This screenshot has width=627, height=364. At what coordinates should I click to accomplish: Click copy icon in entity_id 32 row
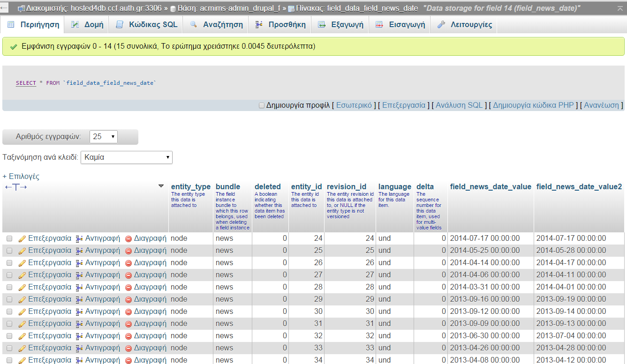coord(79,336)
